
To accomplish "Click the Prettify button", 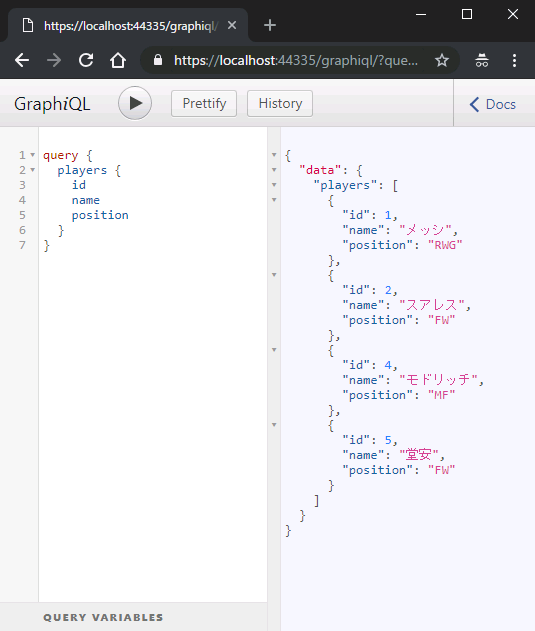I will pyautogui.click(x=204, y=104).
